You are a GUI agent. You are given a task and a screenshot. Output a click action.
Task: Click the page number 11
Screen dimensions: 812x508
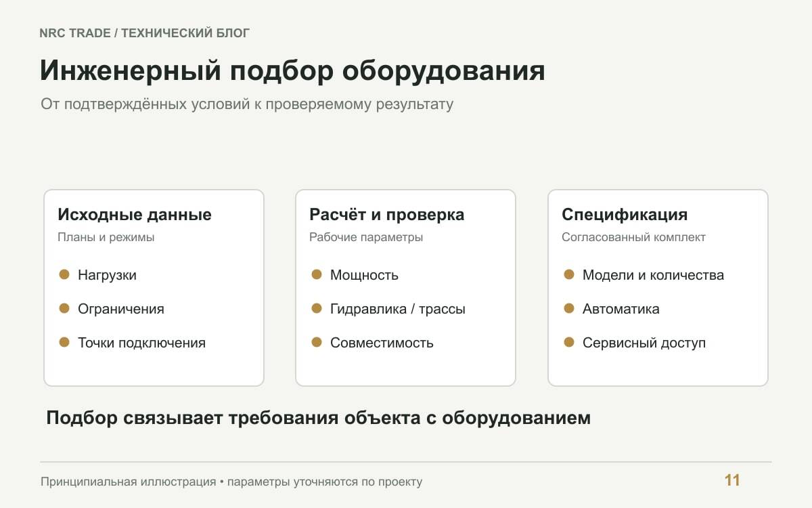tap(732, 480)
